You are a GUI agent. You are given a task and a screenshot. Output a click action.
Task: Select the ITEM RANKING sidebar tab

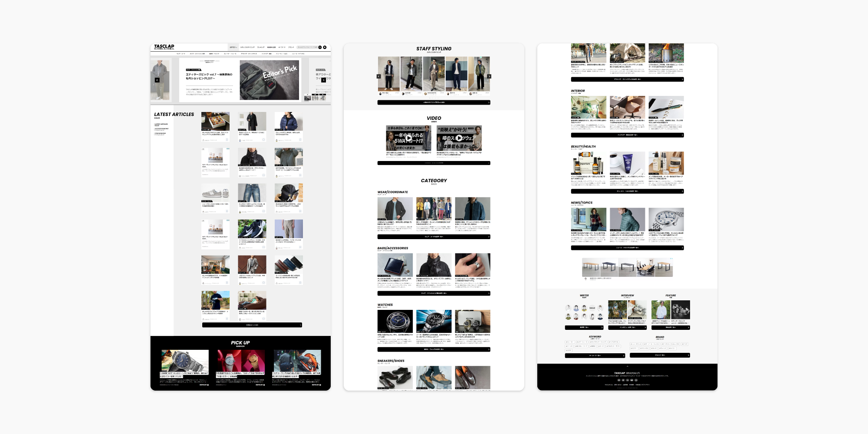click(x=160, y=134)
